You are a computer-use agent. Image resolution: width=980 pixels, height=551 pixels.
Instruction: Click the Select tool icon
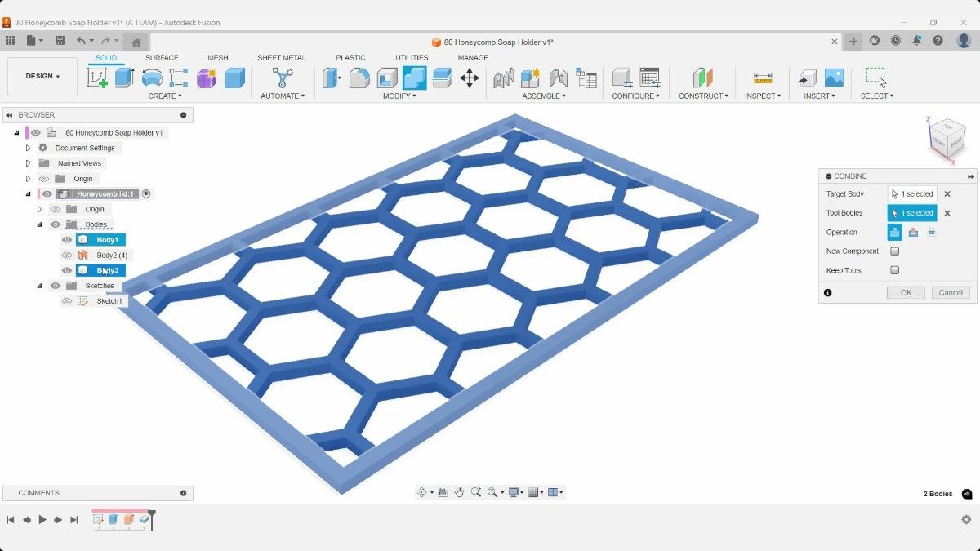tap(876, 78)
